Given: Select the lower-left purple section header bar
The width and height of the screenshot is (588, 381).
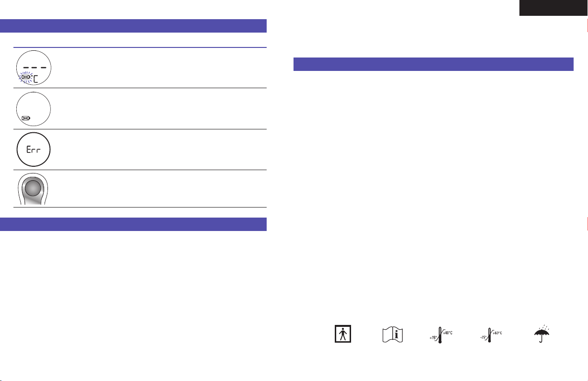Looking at the screenshot, I should tap(133, 224).
